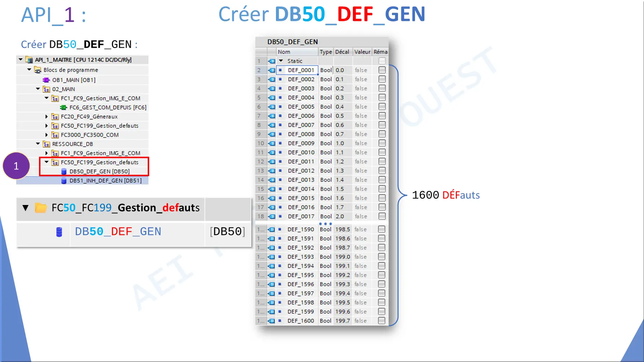Click the Valeur column header

[x=362, y=52]
